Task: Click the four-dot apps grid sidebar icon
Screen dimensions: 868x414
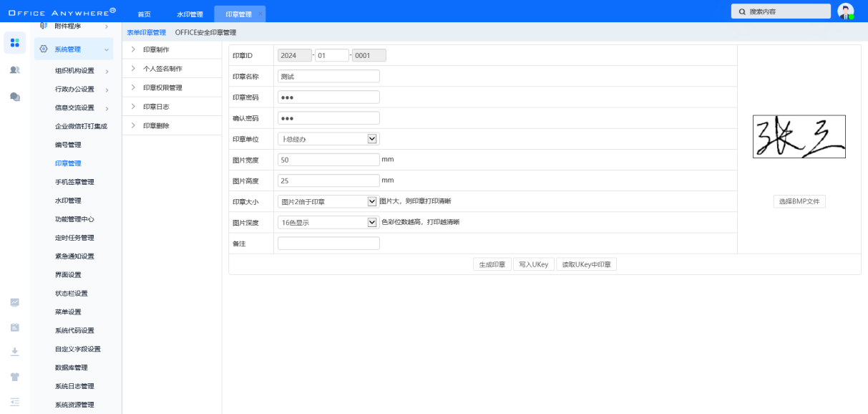Action: click(x=14, y=42)
